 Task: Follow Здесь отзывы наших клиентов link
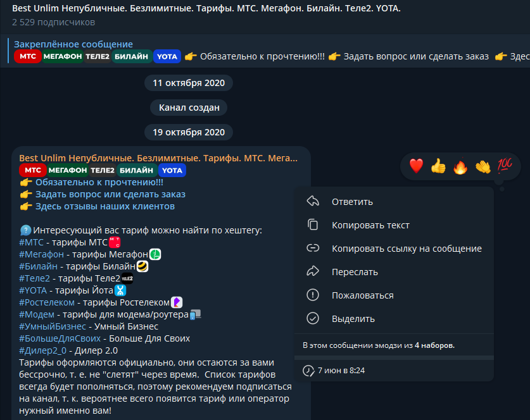[105, 206]
